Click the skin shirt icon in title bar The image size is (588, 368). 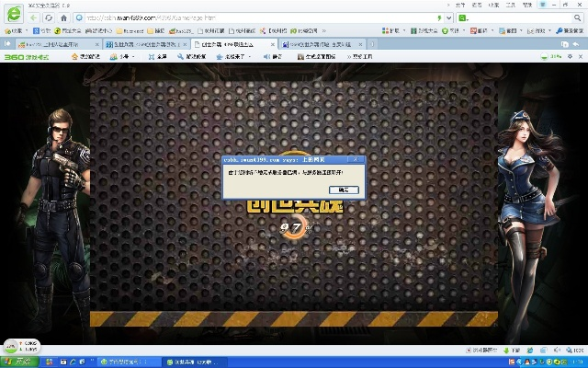[x=543, y=5]
